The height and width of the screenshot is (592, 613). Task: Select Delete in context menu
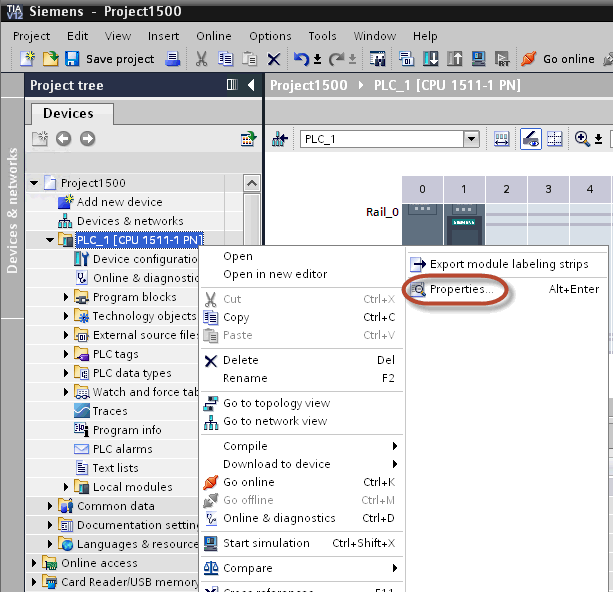301,360
